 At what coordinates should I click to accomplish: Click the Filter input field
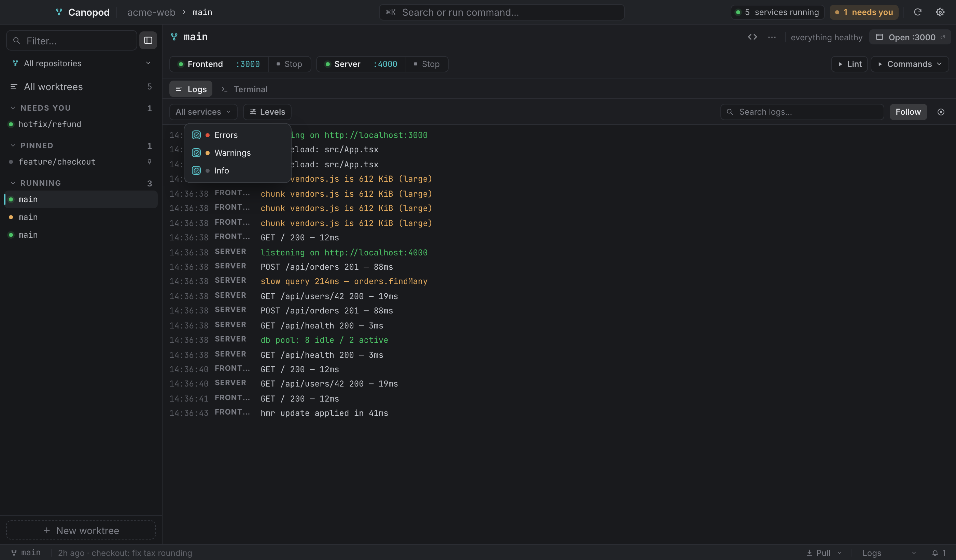pos(72,40)
